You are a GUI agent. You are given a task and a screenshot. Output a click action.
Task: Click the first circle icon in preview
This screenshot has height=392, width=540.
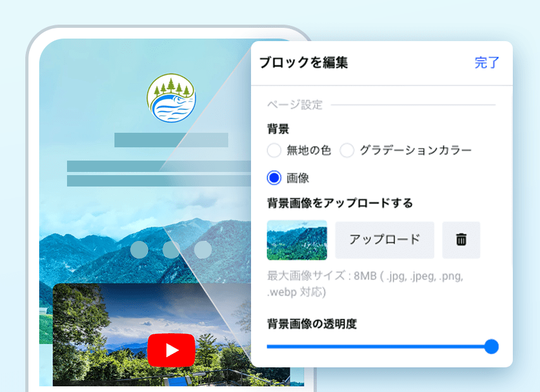(x=139, y=250)
